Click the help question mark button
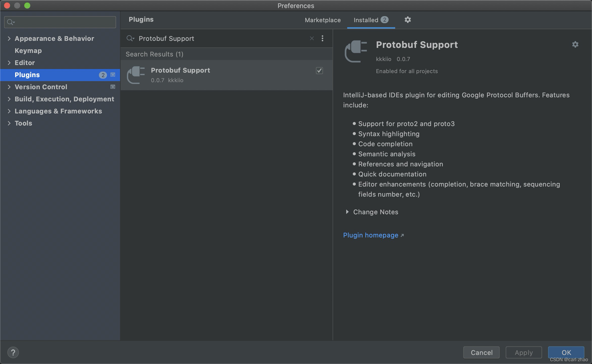This screenshot has height=364, width=592. pyautogui.click(x=13, y=352)
